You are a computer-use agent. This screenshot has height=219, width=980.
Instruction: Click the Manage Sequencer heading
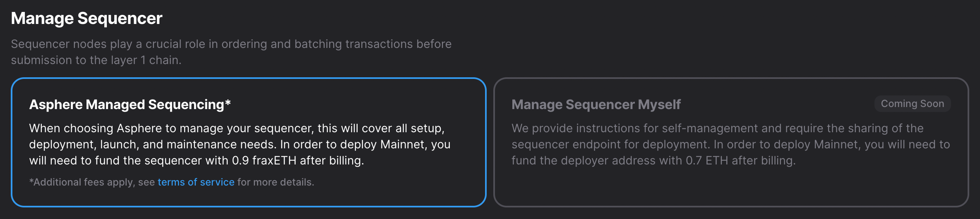coord(86,19)
